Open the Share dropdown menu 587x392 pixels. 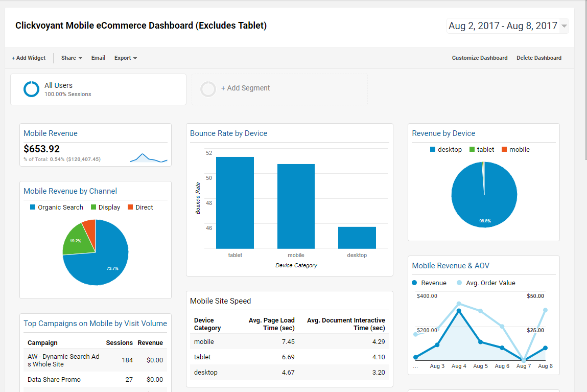pos(72,58)
